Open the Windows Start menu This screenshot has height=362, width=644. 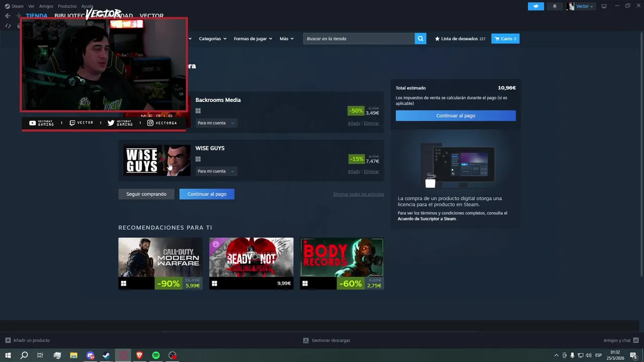pos(8,355)
